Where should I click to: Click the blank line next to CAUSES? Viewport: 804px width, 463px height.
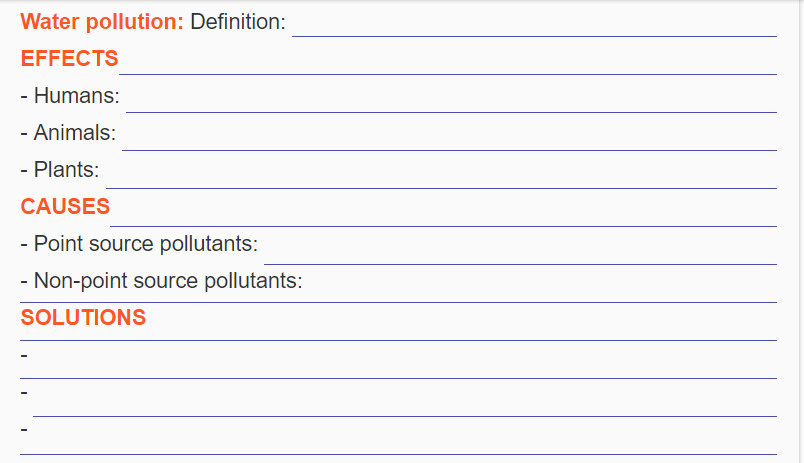(444, 213)
